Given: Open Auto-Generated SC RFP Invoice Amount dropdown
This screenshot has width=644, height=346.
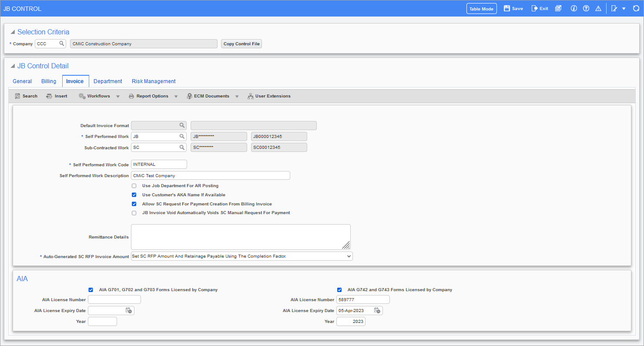Looking at the screenshot, I should (242, 256).
